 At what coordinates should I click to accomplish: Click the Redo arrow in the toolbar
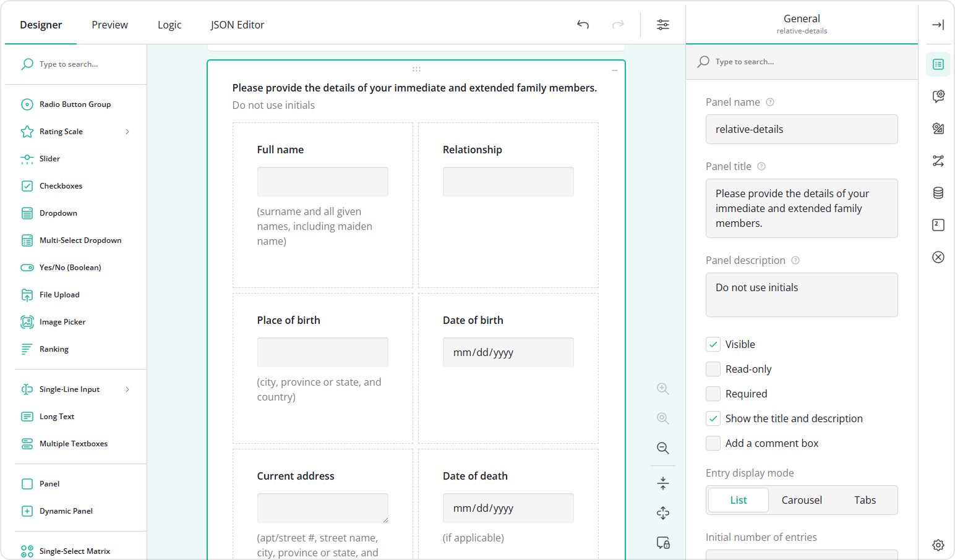(x=618, y=25)
